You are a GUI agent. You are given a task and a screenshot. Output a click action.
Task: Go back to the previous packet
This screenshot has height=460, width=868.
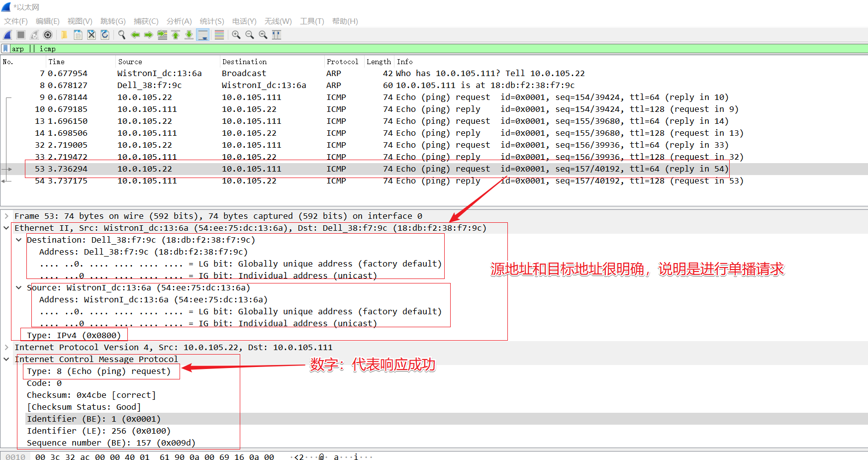[x=135, y=35]
